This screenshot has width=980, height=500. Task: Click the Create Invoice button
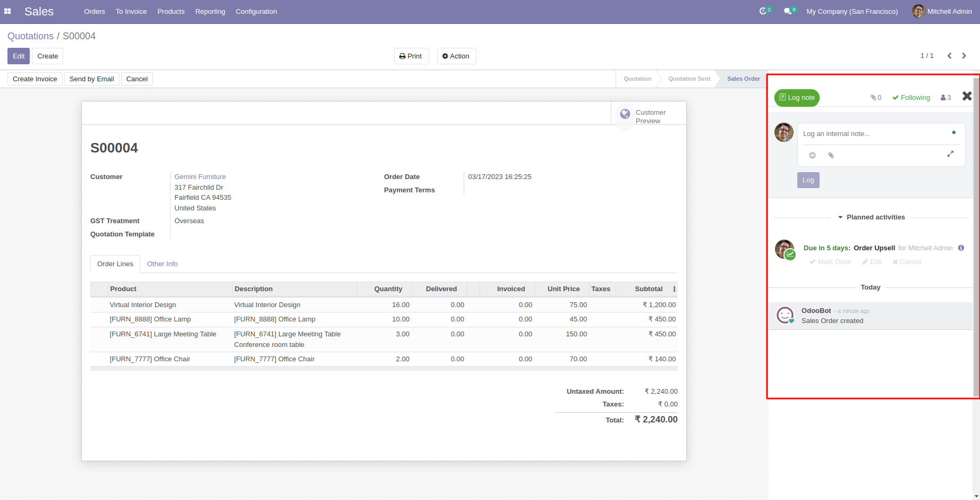(35, 79)
